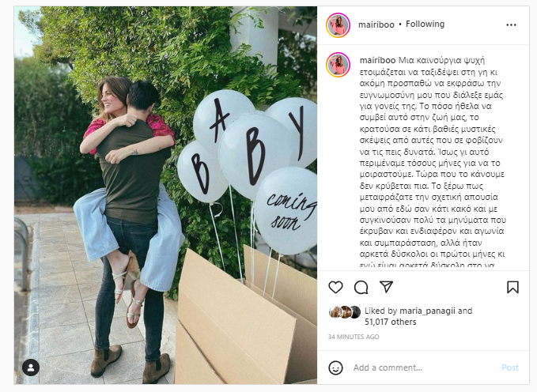The image size is (537, 392).
Task: Open mairiboo username in caption
Action: [377, 60]
